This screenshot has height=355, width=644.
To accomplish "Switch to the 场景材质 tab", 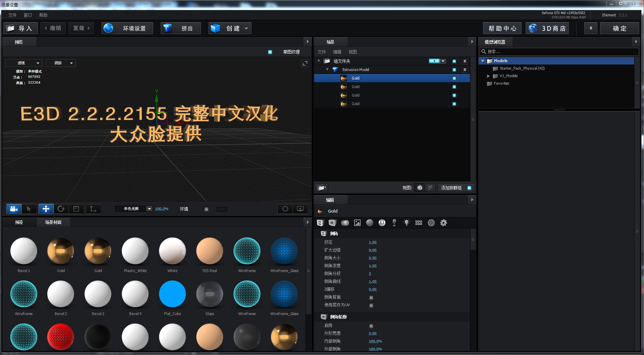I will click(x=53, y=222).
